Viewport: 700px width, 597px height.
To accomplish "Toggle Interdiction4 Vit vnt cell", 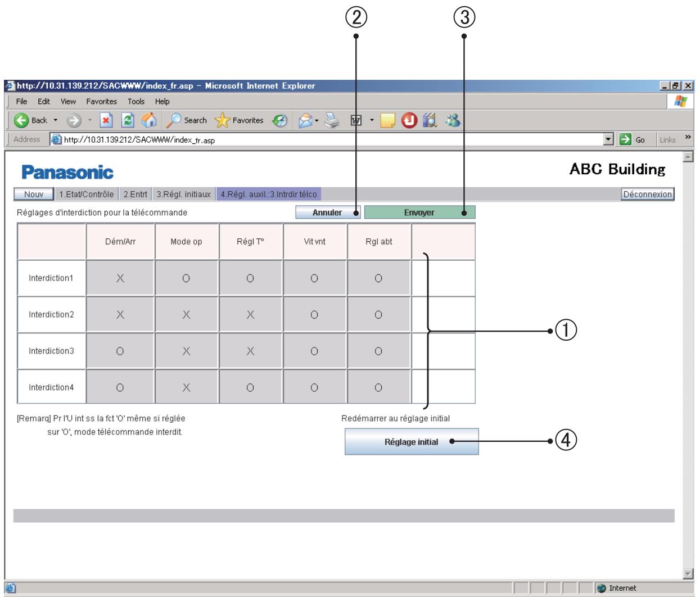I will (x=315, y=387).
